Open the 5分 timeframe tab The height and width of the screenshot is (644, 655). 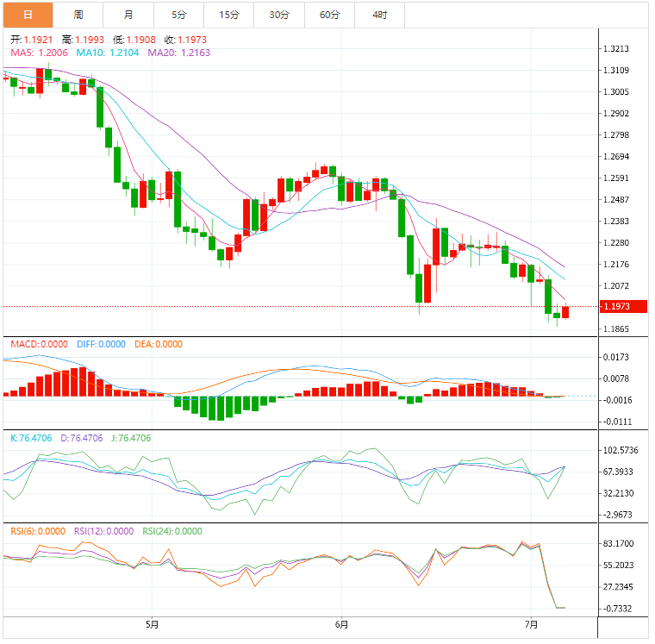(x=178, y=15)
